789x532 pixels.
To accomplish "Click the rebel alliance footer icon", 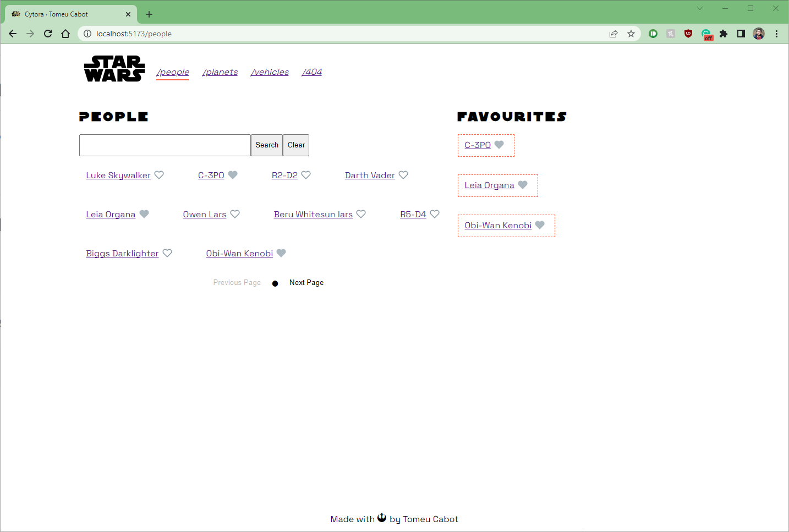I will (x=382, y=518).
